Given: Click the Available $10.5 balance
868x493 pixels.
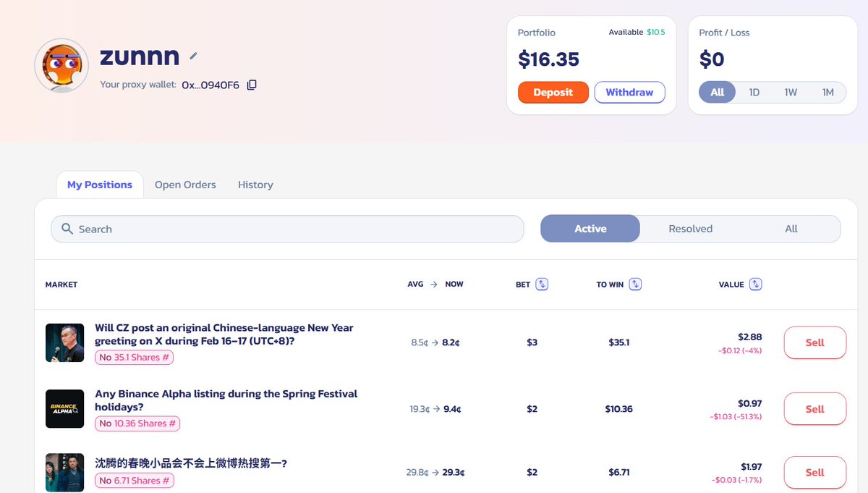Looking at the screenshot, I should coord(637,32).
